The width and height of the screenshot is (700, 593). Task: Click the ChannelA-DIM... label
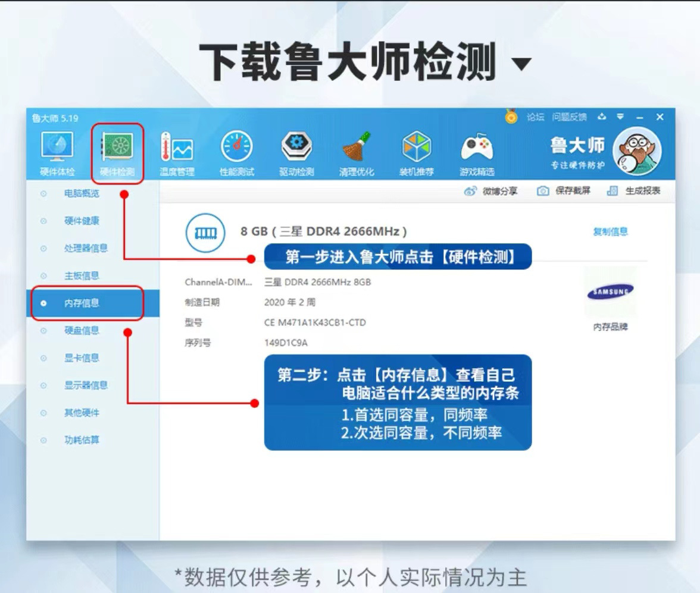point(218,282)
